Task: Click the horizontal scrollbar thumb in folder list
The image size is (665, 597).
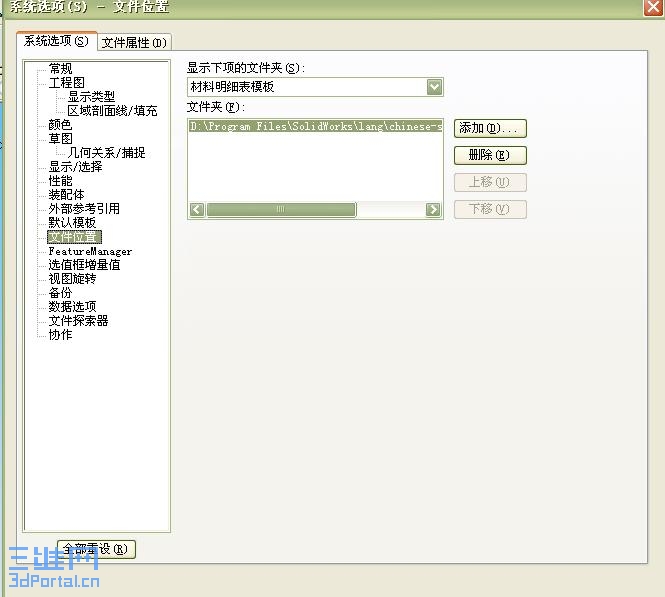Action: tap(281, 209)
